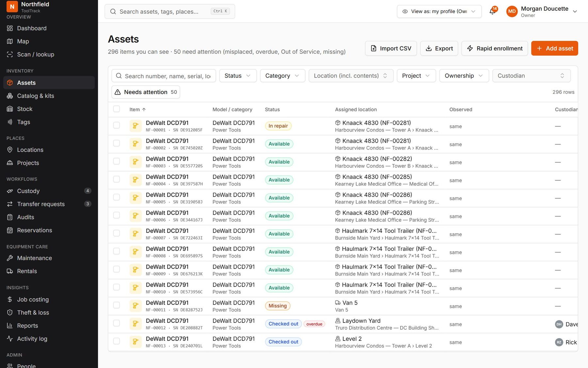This screenshot has height=368, width=588.
Task: Click the Audits clipboard icon
Action: pyautogui.click(x=10, y=217)
